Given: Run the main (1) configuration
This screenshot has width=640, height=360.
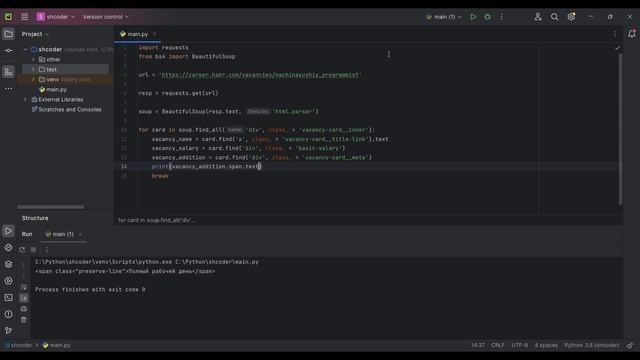Looking at the screenshot, I should click(x=473, y=17).
